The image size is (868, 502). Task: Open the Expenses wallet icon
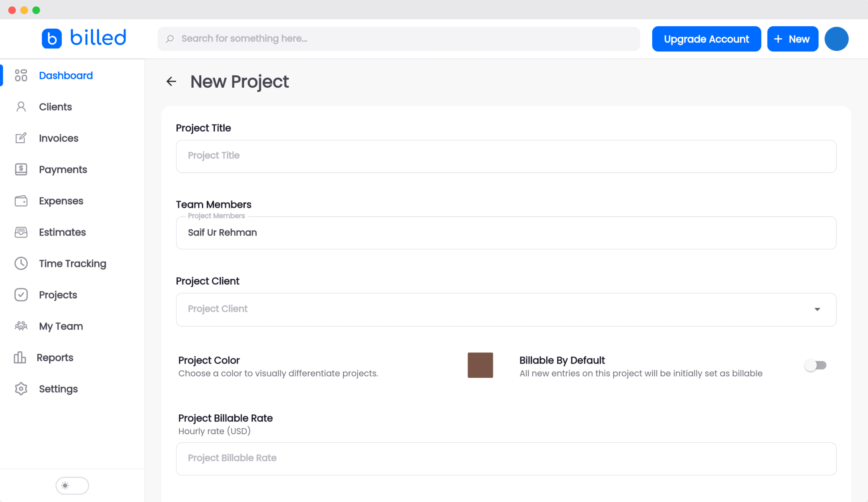tap(21, 200)
